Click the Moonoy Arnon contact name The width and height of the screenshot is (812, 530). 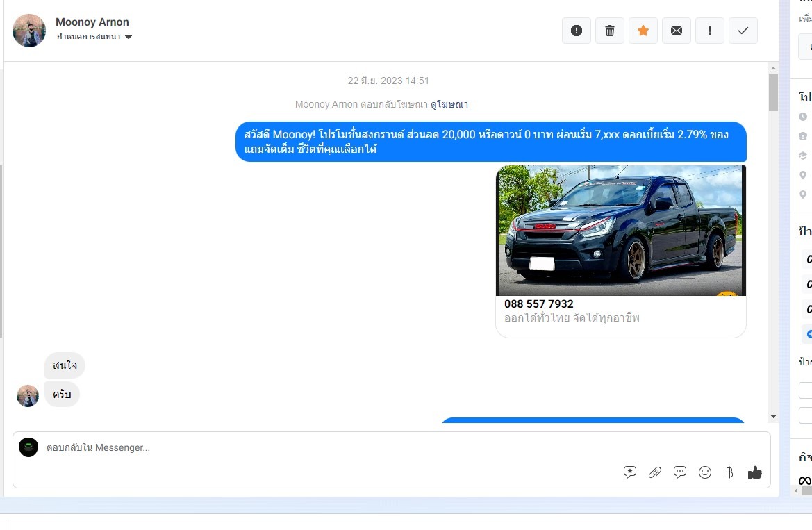click(92, 22)
